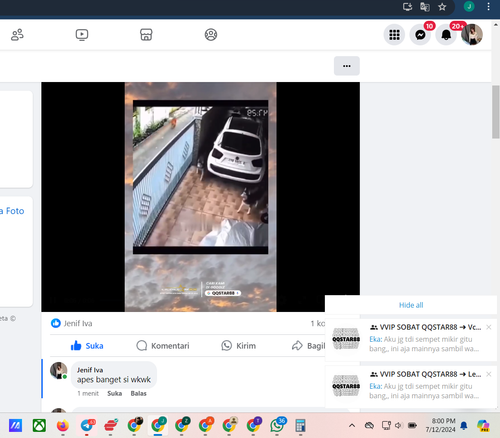Open the Friends tab icon
The width and height of the screenshot is (500, 438).
tap(17, 35)
